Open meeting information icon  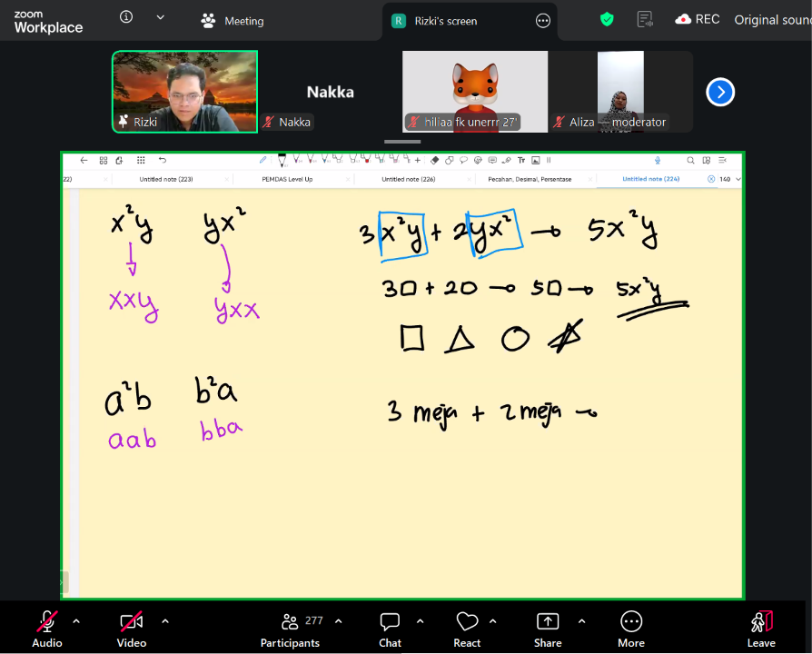pos(126,17)
